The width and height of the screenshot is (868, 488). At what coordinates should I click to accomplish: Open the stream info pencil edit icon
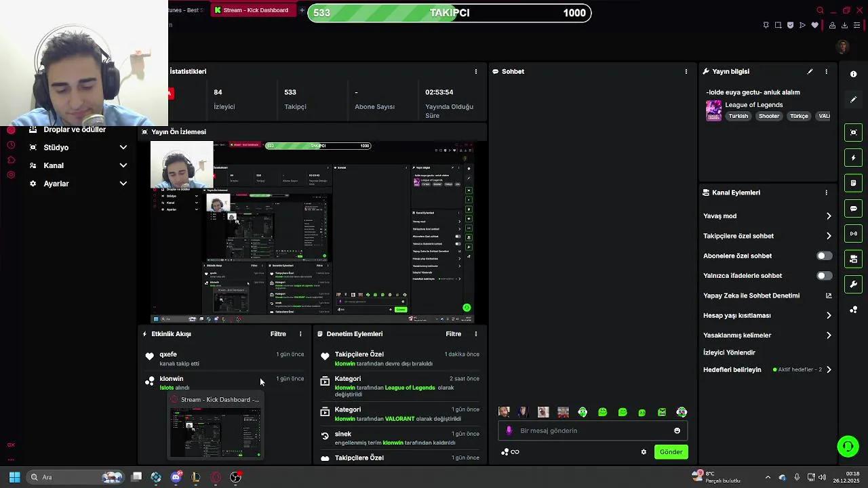810,71
